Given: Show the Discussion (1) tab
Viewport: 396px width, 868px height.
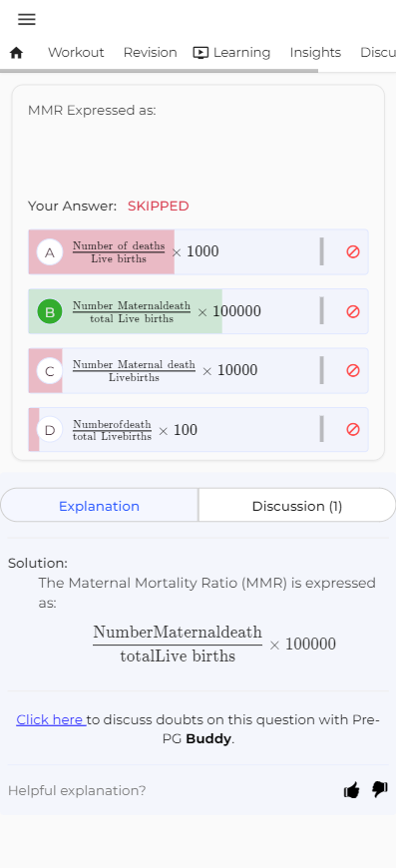Looking at the screenshot, I should pos(297,506).
